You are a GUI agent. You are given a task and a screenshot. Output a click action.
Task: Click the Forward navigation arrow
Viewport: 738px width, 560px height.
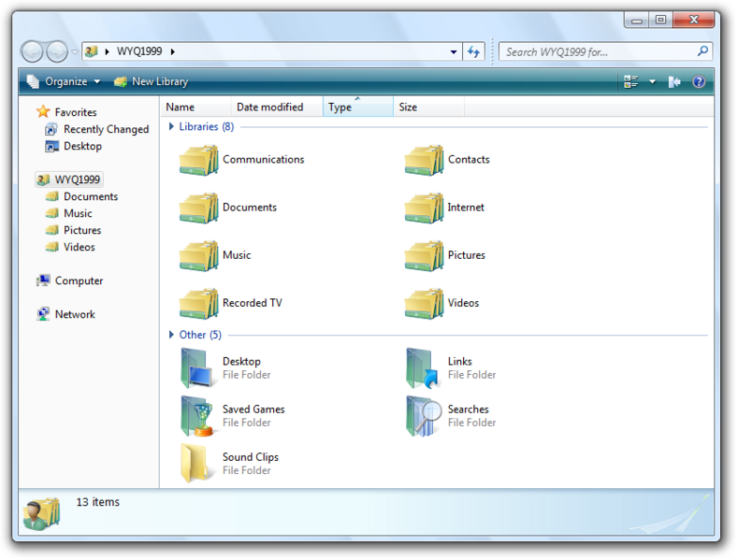click(57, 51)
